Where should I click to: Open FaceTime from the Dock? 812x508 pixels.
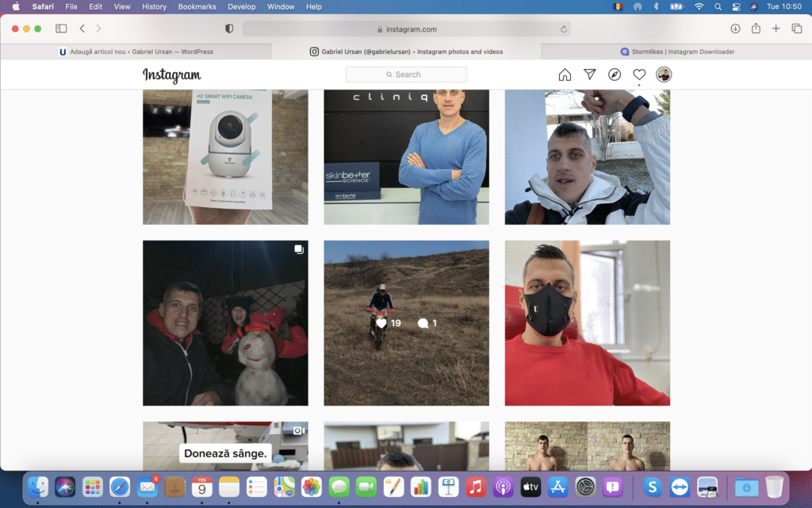[x=366, y=487]
